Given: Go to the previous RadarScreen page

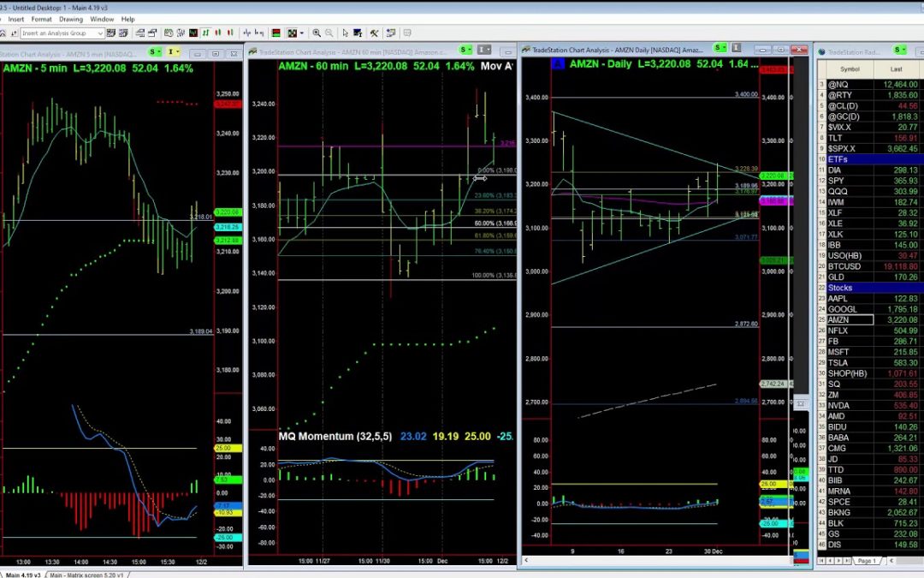Looking at the screenshot, I should coord(830,560).
